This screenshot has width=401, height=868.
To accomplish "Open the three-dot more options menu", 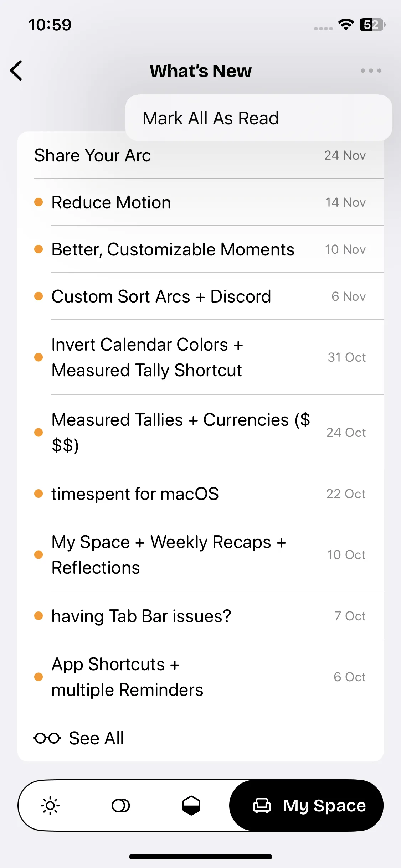I will 371,71.
